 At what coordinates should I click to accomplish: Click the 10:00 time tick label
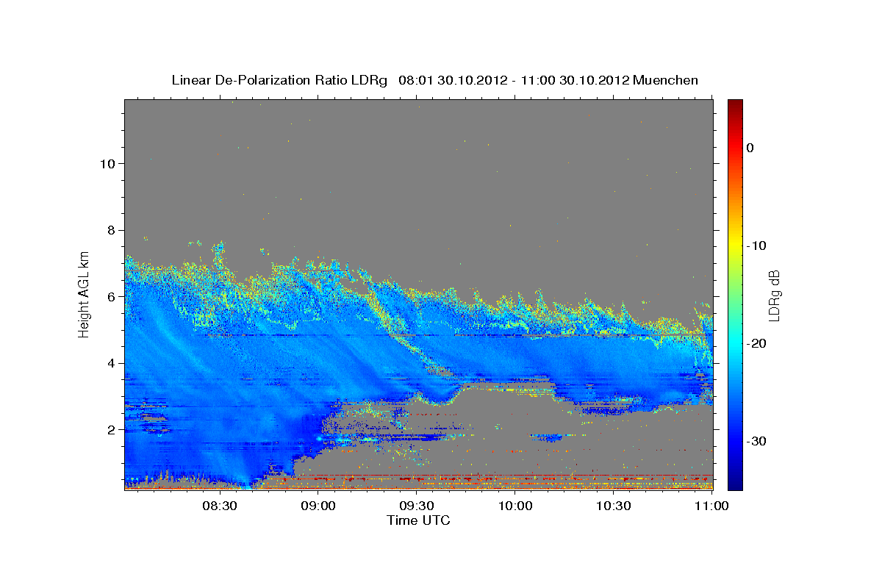[515, 506]
